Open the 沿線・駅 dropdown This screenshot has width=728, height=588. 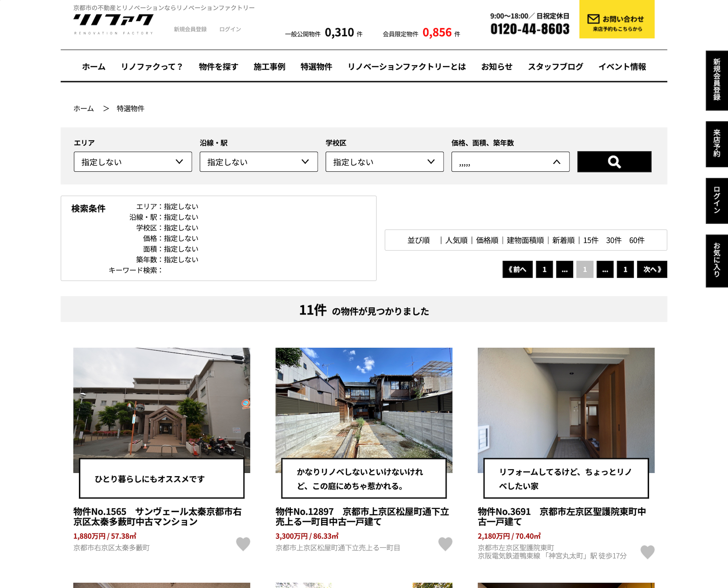tap(259, 162)
